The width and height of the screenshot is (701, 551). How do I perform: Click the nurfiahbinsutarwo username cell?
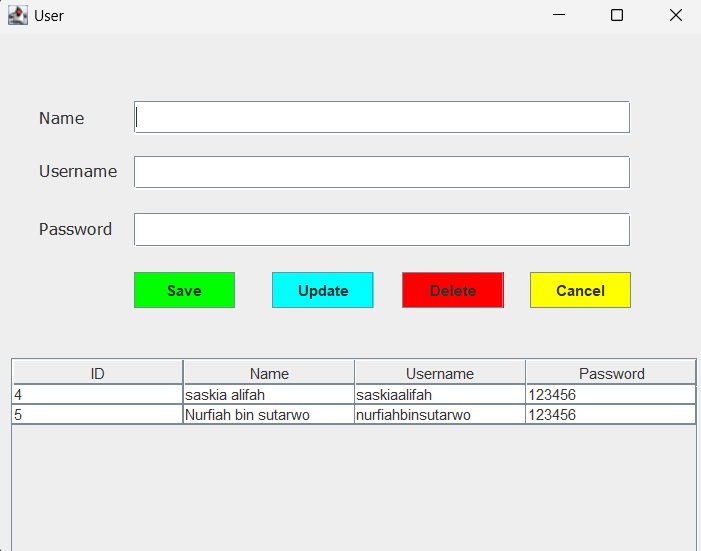(x=440, y=415)
